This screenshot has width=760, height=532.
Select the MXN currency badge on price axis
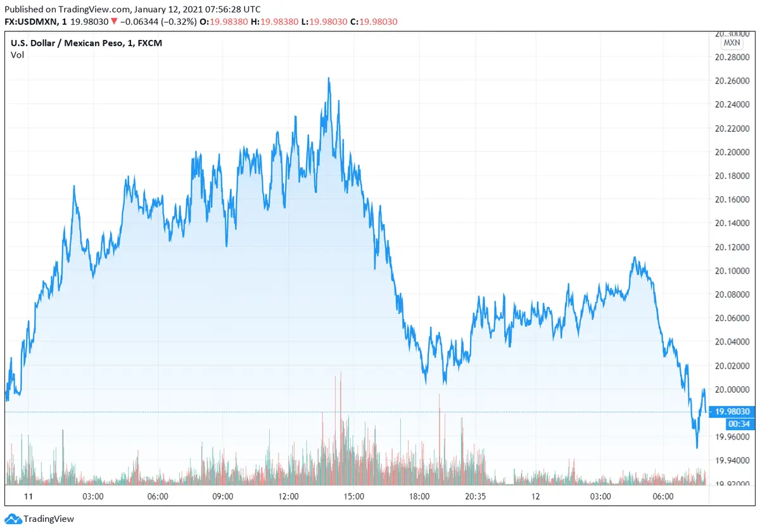coord(731,43)
